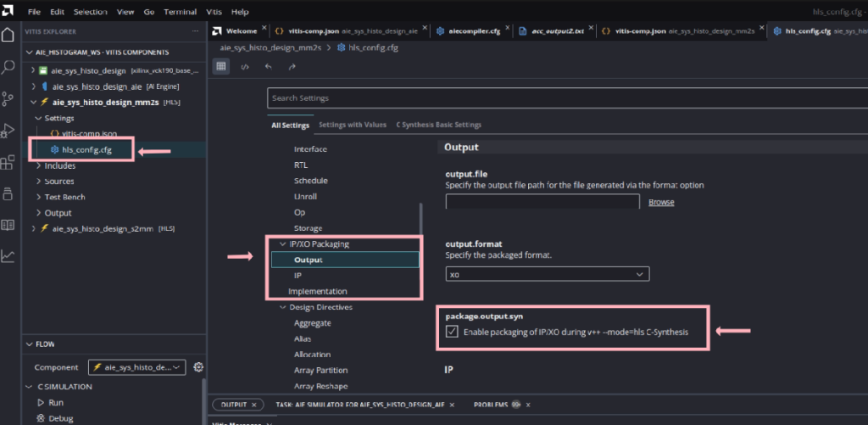
Task: Switch to Settings with Values tab
Action: [353, 125]
